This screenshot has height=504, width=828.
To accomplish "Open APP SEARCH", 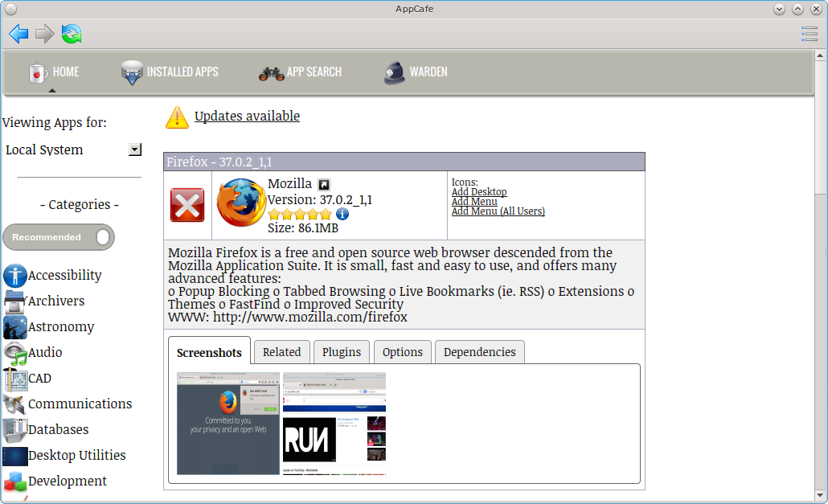I will click(300, 72).
